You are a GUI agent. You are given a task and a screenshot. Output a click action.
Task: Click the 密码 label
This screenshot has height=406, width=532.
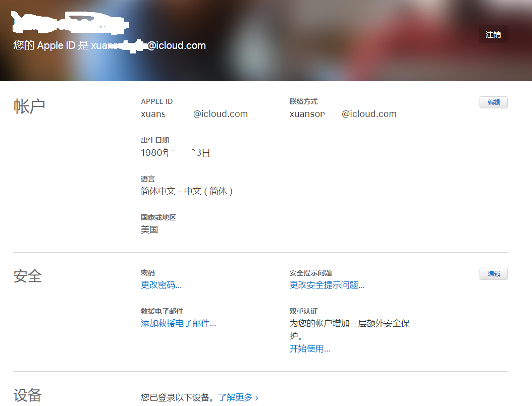click(148, 273)
